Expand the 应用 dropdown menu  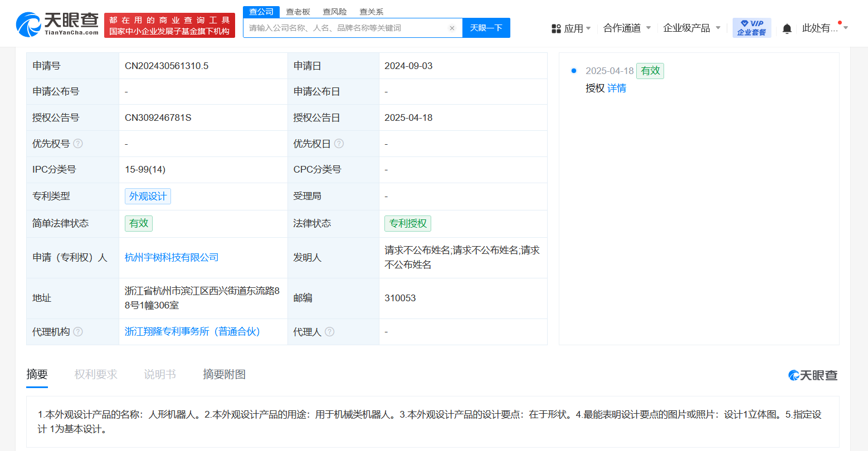571,28
